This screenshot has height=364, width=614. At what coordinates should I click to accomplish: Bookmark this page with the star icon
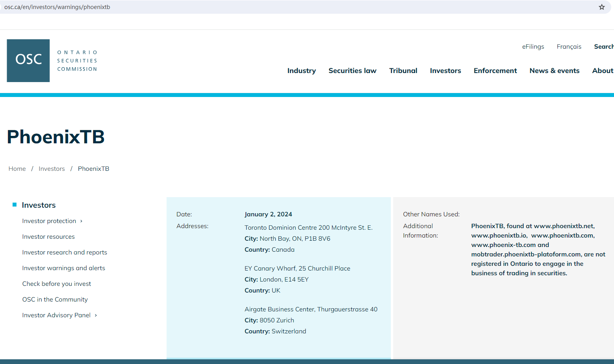tap(601, 7)
